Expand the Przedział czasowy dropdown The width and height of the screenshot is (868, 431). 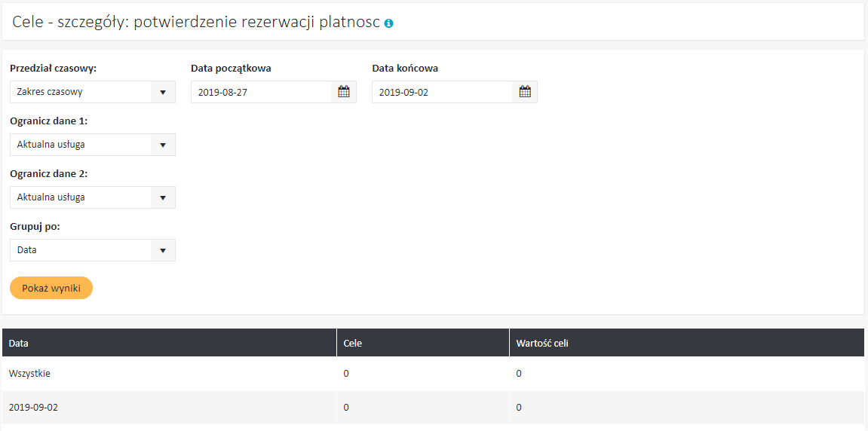click(x=92, y=92)
